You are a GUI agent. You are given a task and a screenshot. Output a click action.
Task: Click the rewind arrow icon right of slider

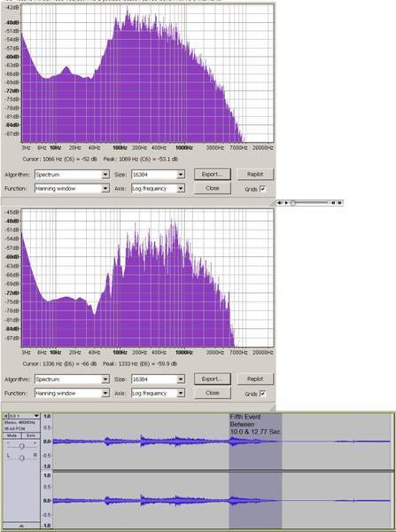pos(333,203)
